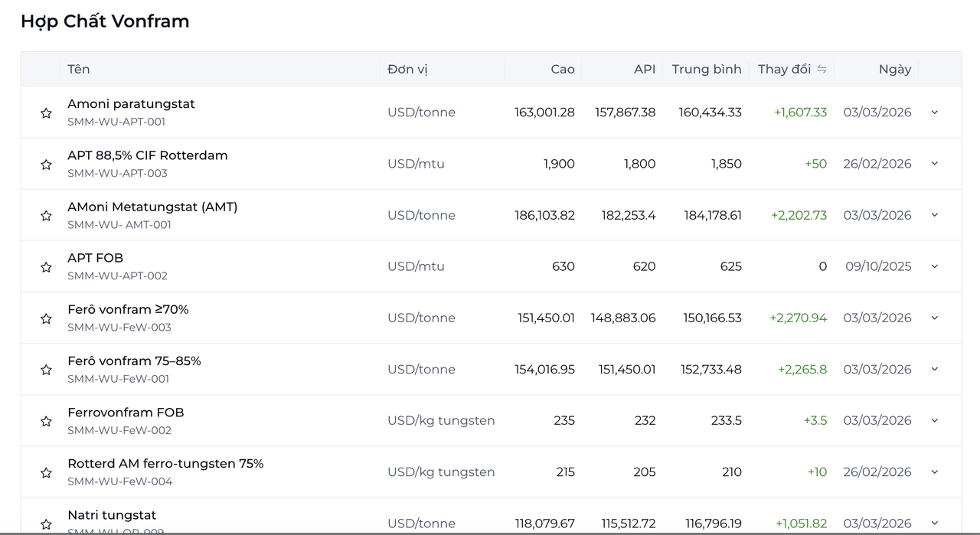The height and width of the screenshot is (535, 980).
Task: Star the Amoni paratungstat row
Action: click(46, 113)
